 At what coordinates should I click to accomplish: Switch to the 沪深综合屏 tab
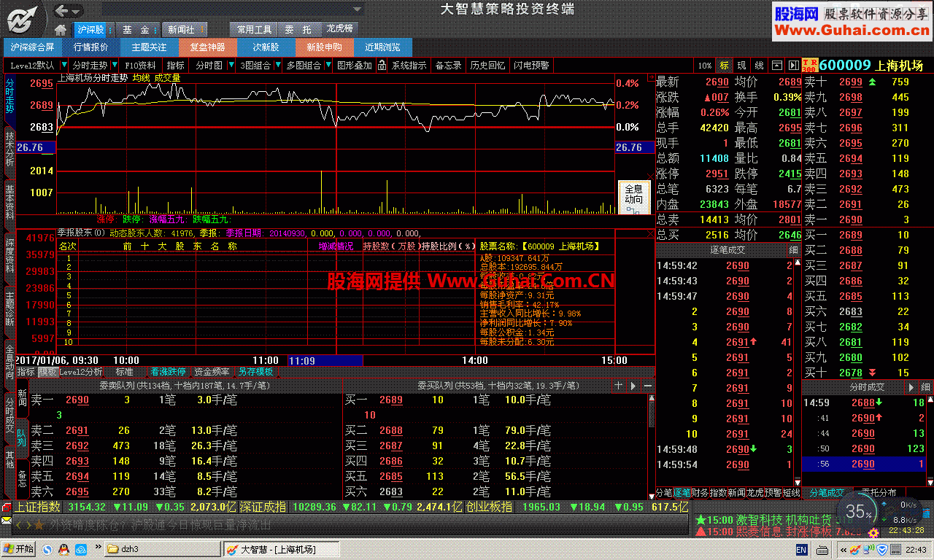(32, 47)
